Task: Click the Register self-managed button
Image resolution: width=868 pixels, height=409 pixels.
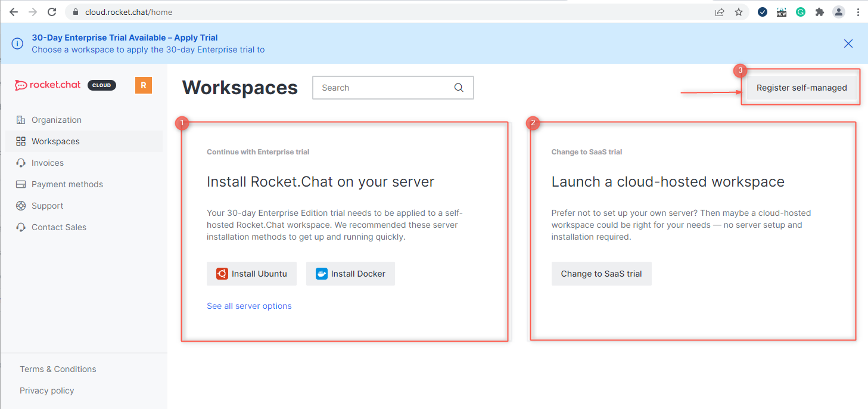Action: (x=801, y=88)
